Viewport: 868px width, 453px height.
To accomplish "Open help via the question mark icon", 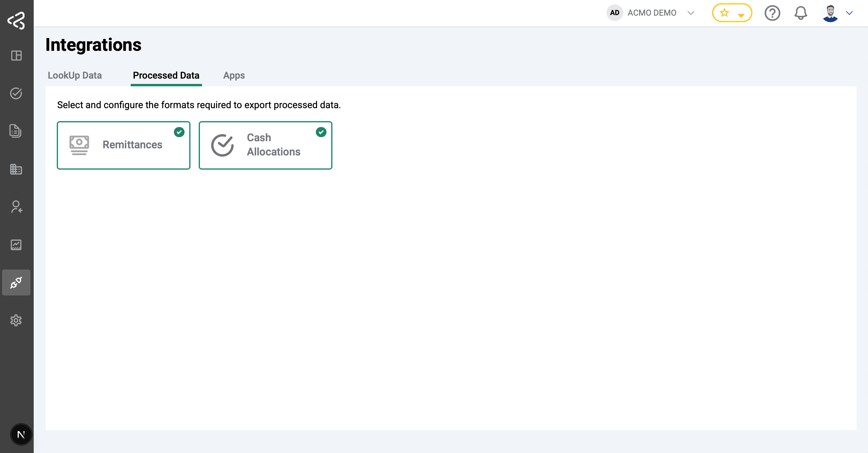I will [x=772, y=13].
